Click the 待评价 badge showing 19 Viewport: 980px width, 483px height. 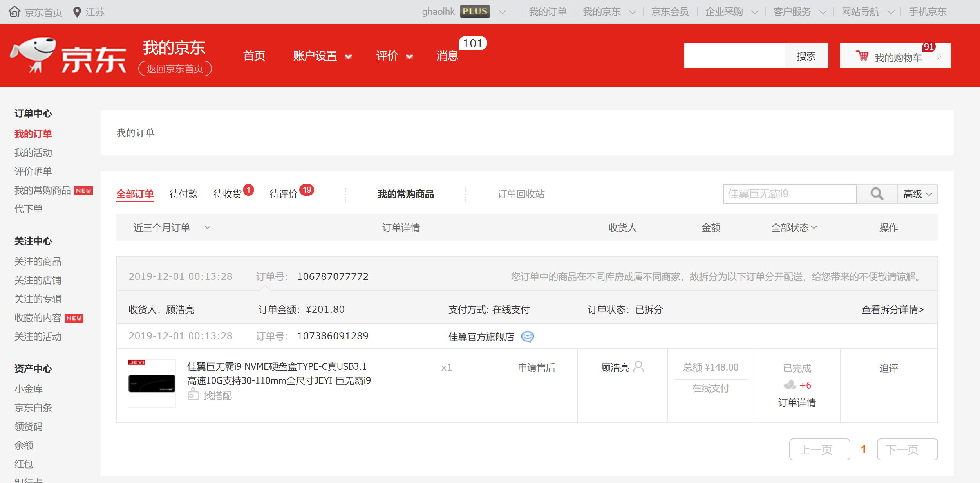(x=307, y=190)
